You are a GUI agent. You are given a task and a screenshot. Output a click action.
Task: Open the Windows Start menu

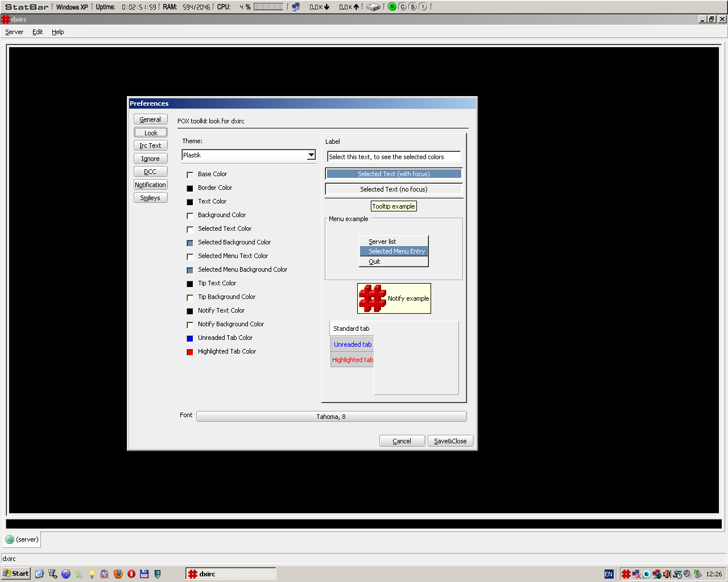[16, 574]
